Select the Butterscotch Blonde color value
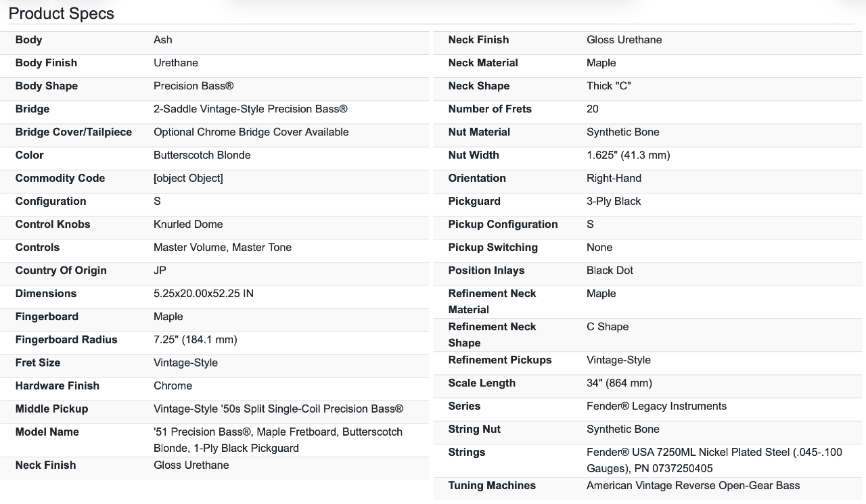 pyautogui.click(x=202, y=155)
